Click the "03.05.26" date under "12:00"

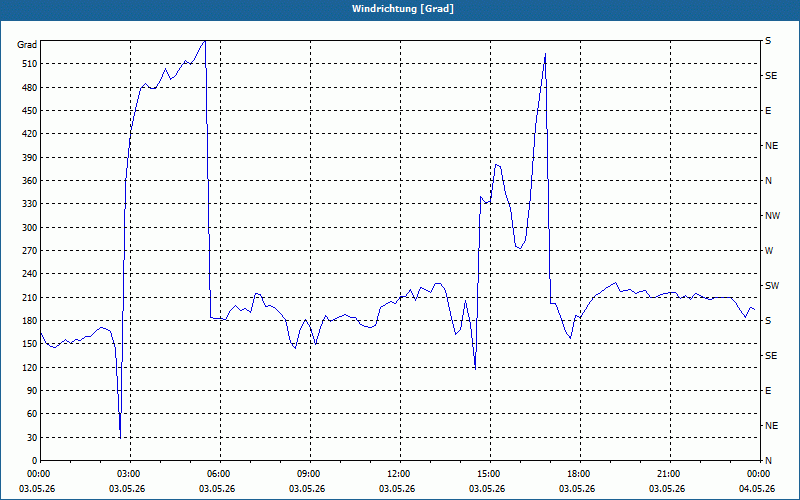[x=396, y=488]
